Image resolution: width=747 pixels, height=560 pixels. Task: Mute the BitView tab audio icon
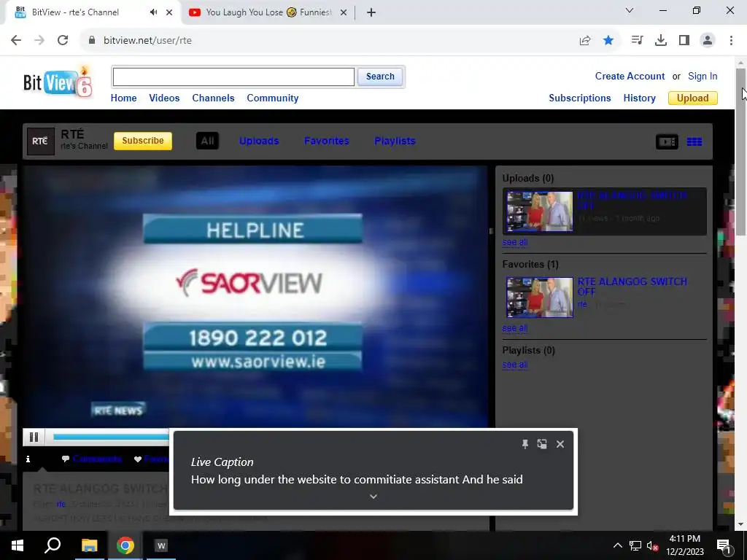coord(153,12)
